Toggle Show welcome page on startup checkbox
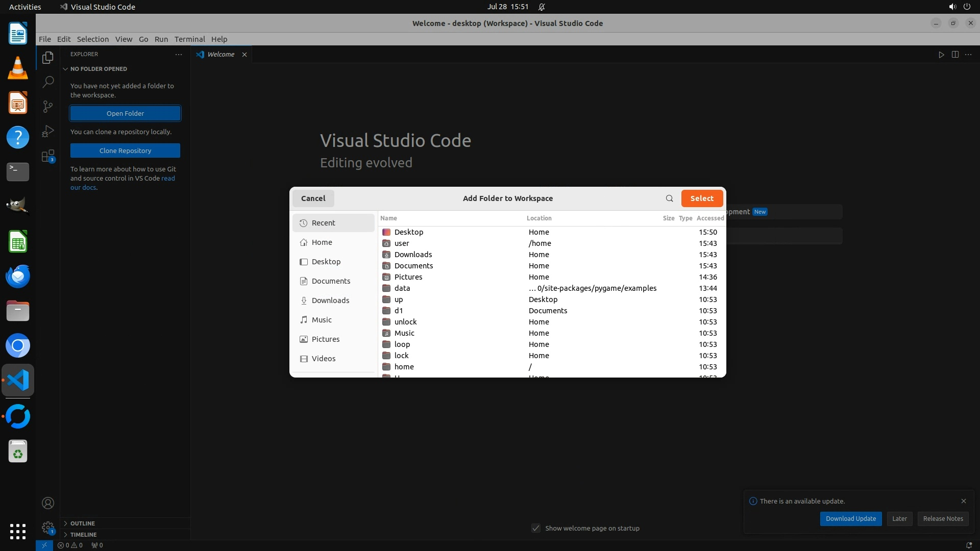The height and width of the screenshot is (551, 980). (x=536, y=528)
